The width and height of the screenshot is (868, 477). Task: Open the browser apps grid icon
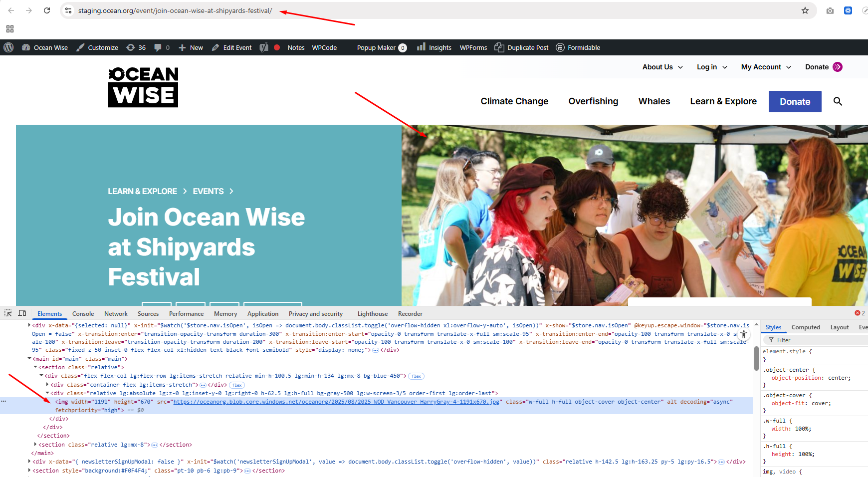tap(10, 29)
